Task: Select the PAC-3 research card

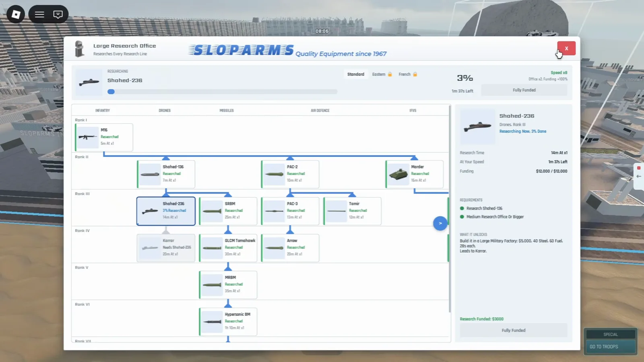Action: pyautogui.click(x=290, y=211)
